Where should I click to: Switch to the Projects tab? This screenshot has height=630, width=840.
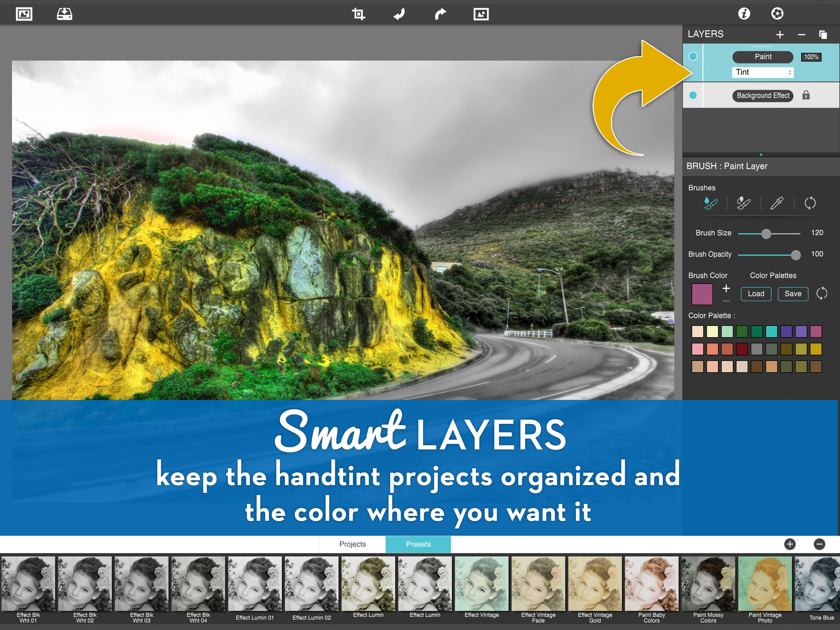click(x=352, y=544)
